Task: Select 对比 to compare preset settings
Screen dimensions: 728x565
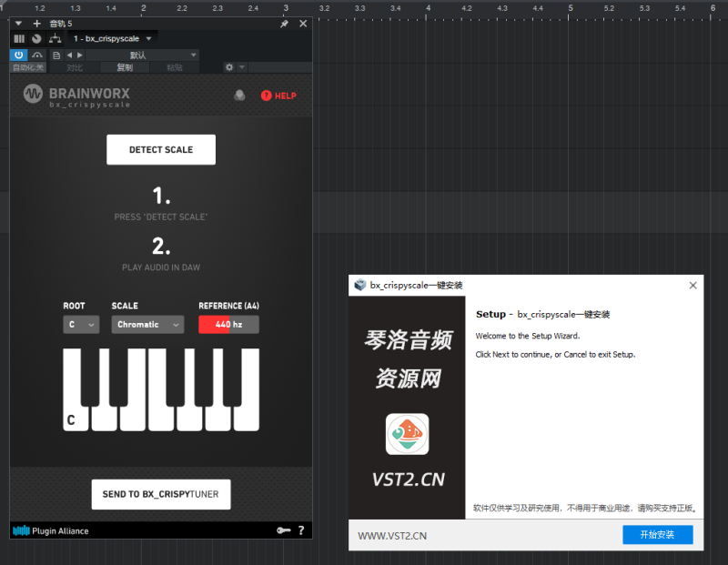Action: (76, 67)
